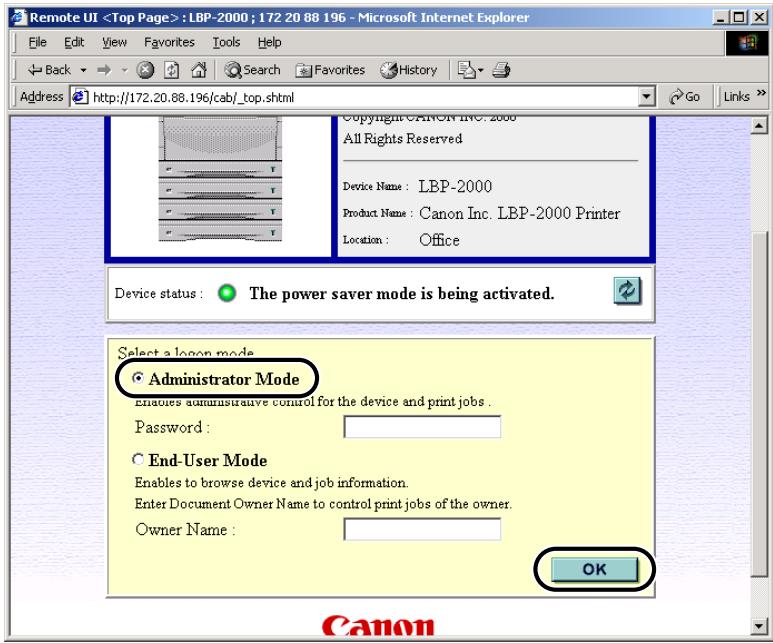Click the LBP-2000 printer image
This screenshot has height=643, width=773.
coord(220,179)
